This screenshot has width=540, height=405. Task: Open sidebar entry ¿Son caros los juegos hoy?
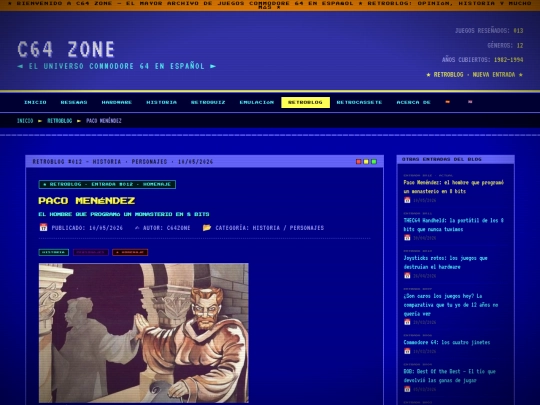pyautogui.click(x=451, y=305)
